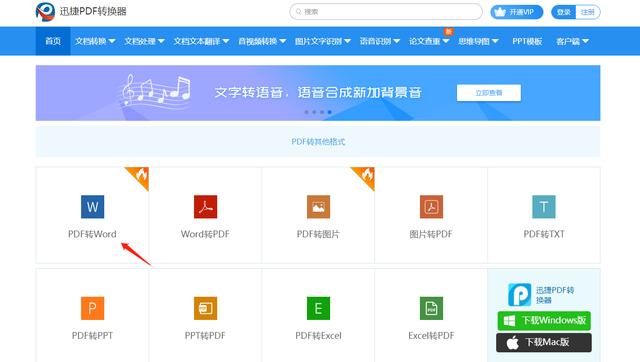This screenshot has height=362, width=640.
Task: Select the fourth banner carousel dot
Action: [330, 112]
